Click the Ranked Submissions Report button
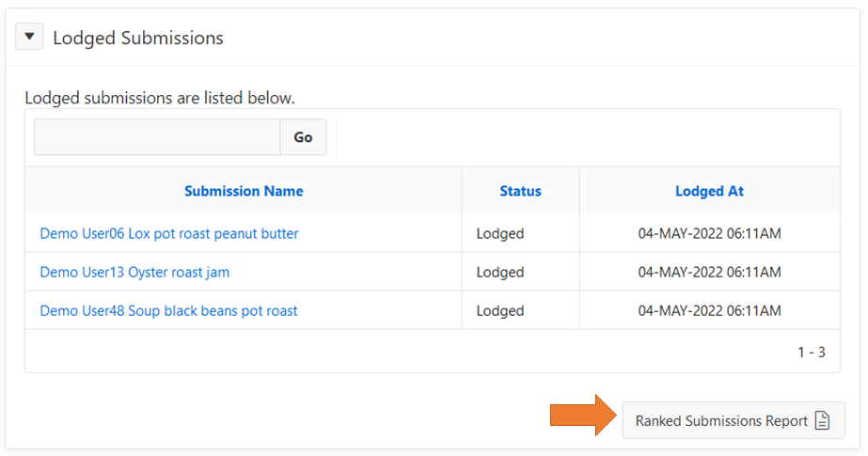 pos(721,420)
